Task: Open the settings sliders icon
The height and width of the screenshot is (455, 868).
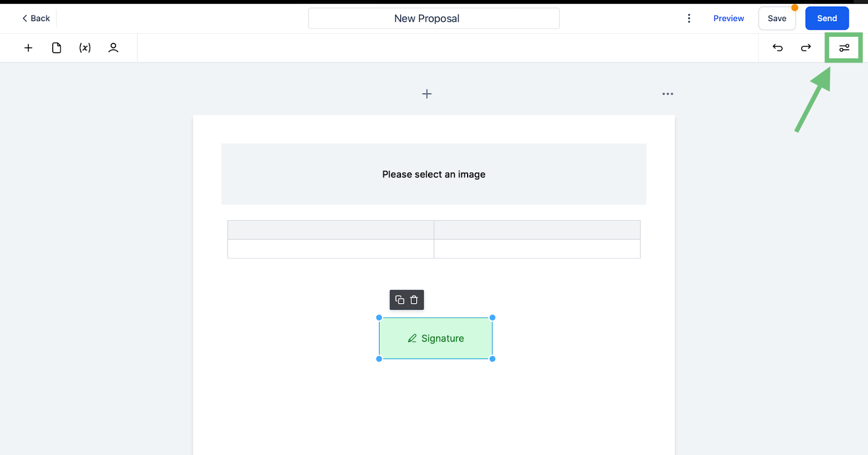Action: pos(844,48)
